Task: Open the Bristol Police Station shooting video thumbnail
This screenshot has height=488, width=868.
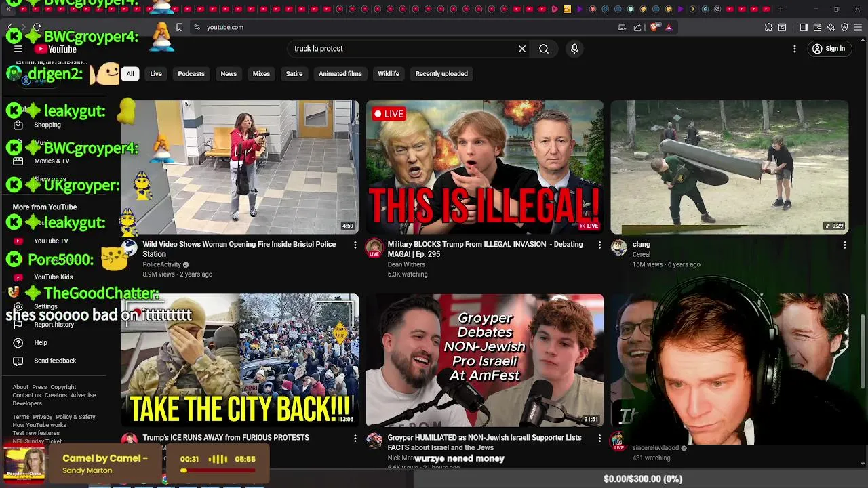Action: tap(240, 167)
